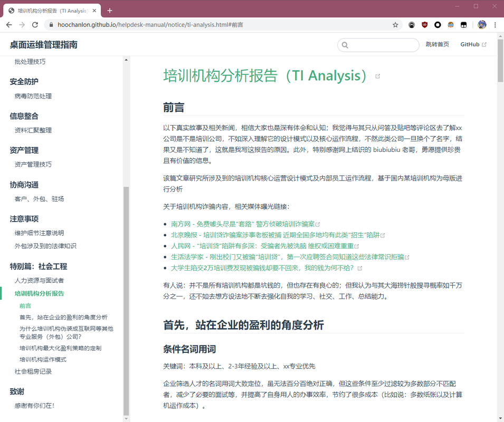
Task: Open the 跳转首页 nav link
Action: click(x=437, y=44)
